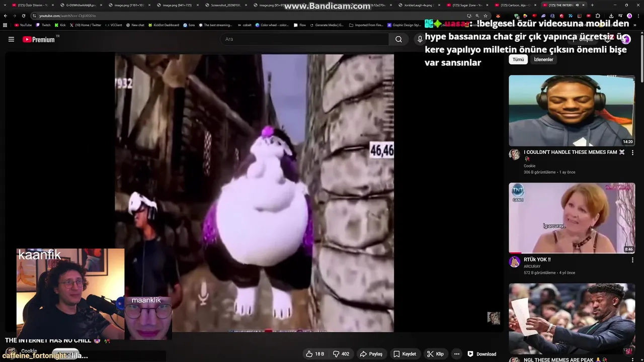644x362 pixels.
Task: Open the Color wheel bookmark
Action: 272,25
